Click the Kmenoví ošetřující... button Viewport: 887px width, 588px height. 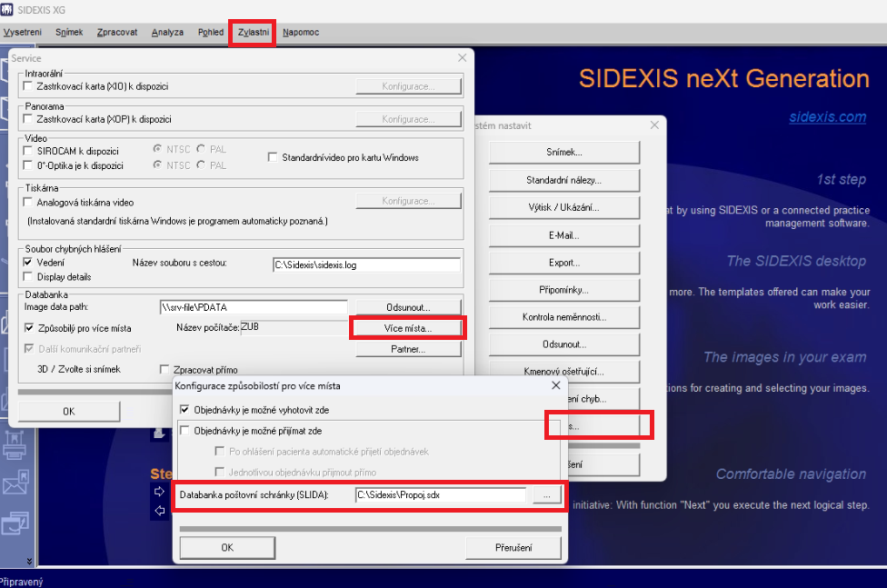pyautogui.click(x=564, y=372)
